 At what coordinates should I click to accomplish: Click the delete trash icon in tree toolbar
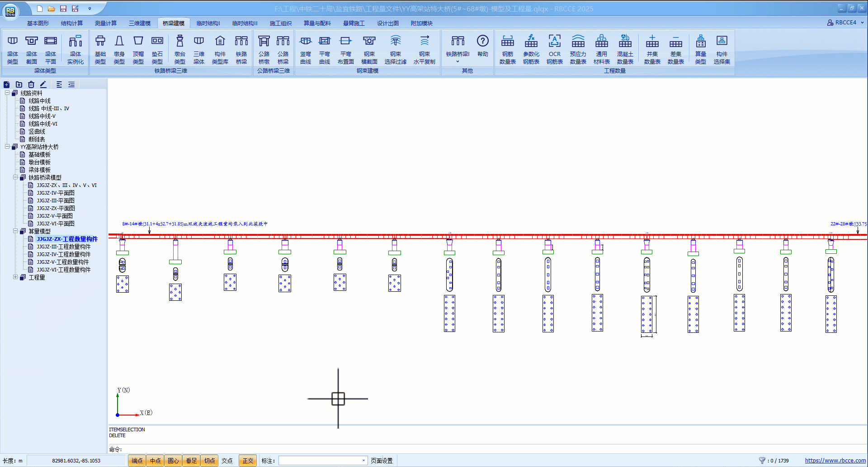point(31,84)
